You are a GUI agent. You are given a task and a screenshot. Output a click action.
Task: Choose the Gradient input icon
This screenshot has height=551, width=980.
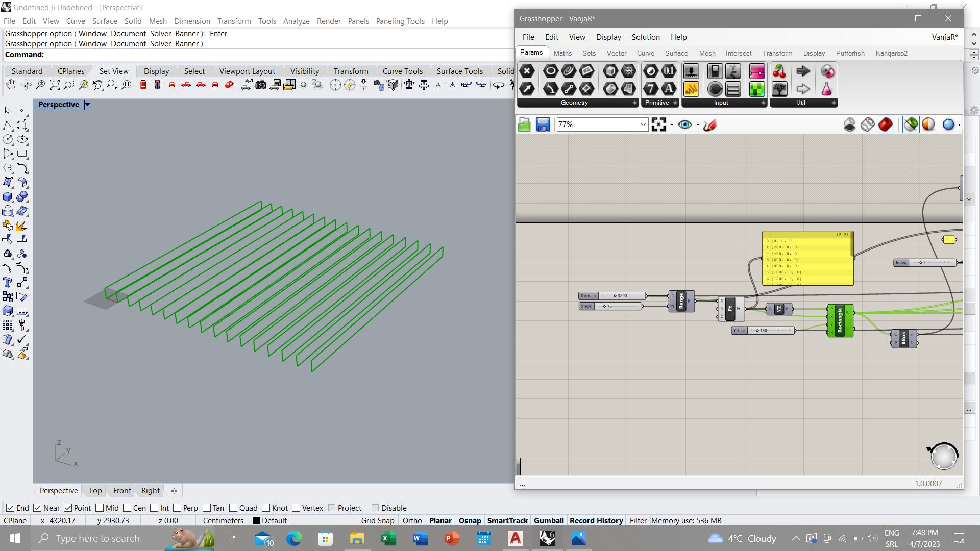click(x=757, y=71)
